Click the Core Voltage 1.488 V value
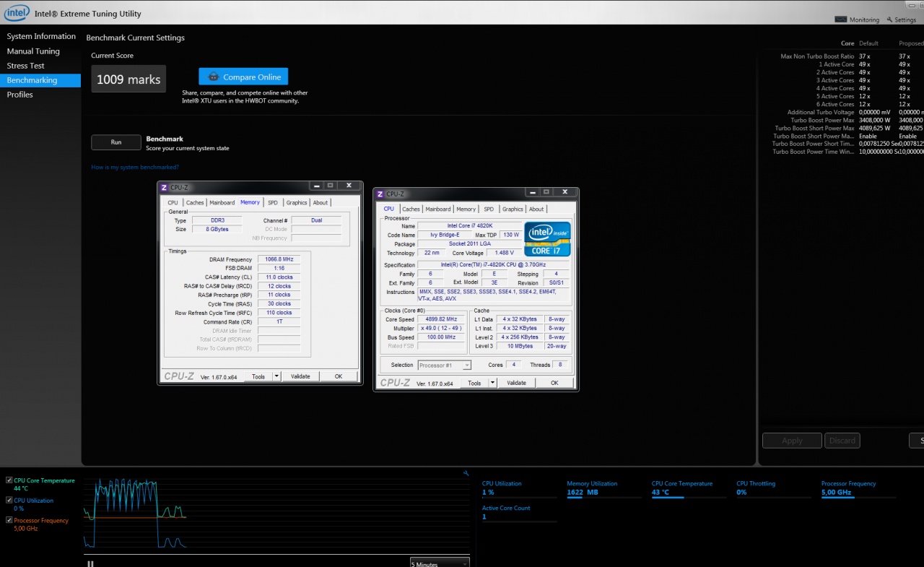Screen dimensions: 924x567 pos(505,253)
